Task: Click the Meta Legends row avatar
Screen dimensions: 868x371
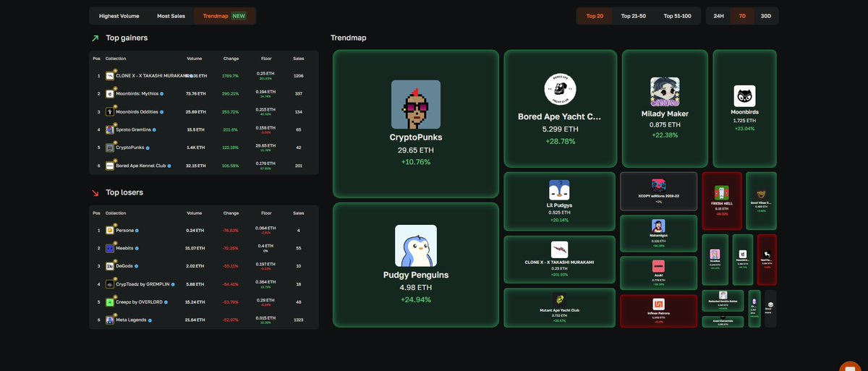Action: point(110,320)
